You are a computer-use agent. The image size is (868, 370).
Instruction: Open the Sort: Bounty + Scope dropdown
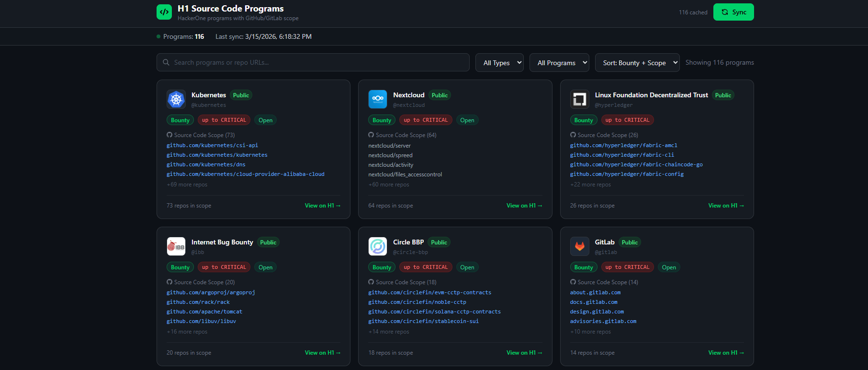pos(637,63)
